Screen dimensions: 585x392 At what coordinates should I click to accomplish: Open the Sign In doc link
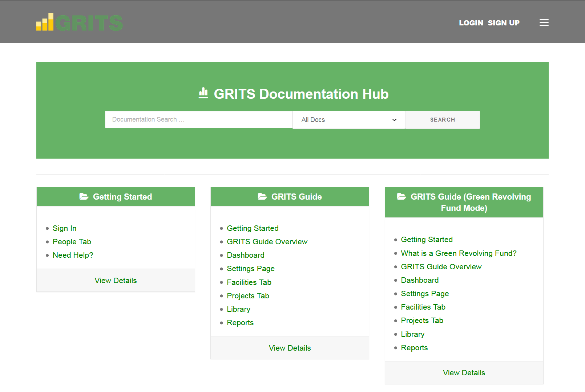pos(65,228)
